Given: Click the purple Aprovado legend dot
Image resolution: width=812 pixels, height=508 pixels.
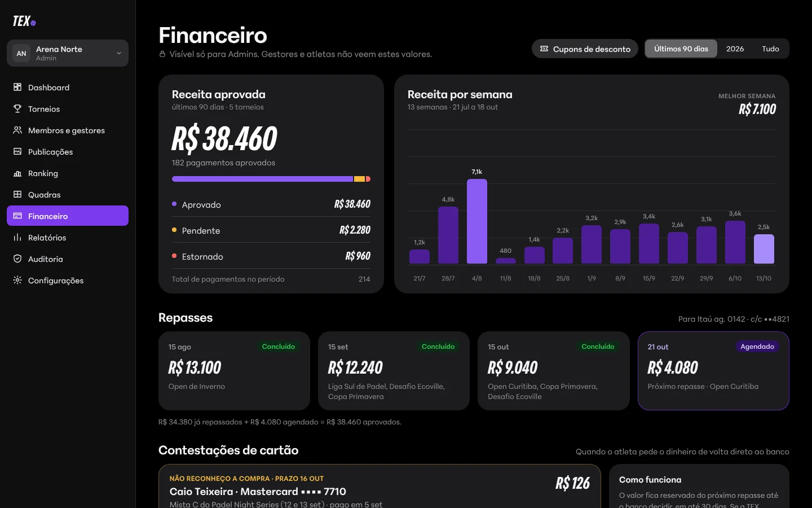Looking at the screenshot, I should [x=174, y=204].
